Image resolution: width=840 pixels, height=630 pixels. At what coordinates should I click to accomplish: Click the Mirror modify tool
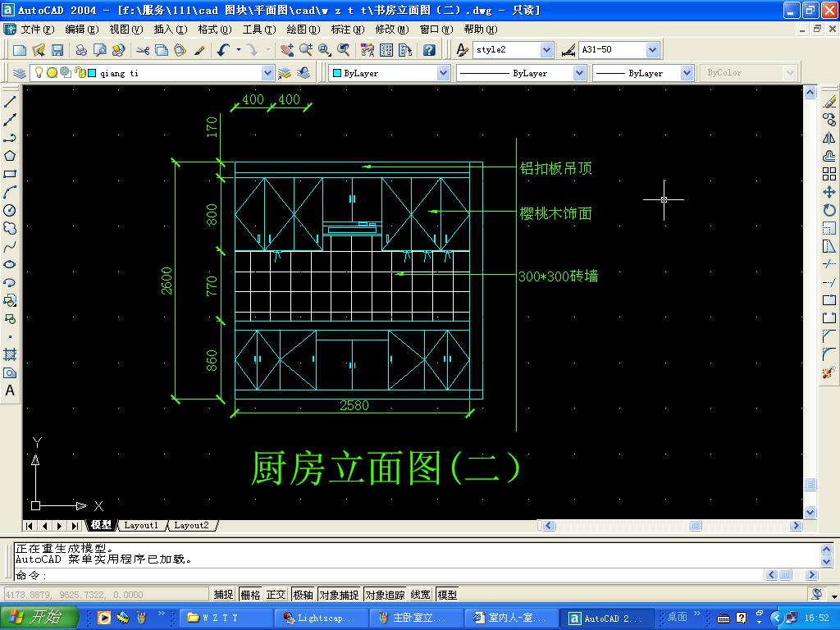point(829,138)
